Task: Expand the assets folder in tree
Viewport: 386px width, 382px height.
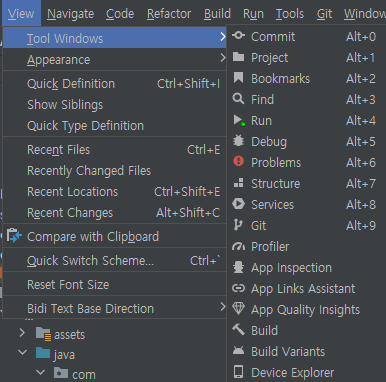Action: [22, 333]
